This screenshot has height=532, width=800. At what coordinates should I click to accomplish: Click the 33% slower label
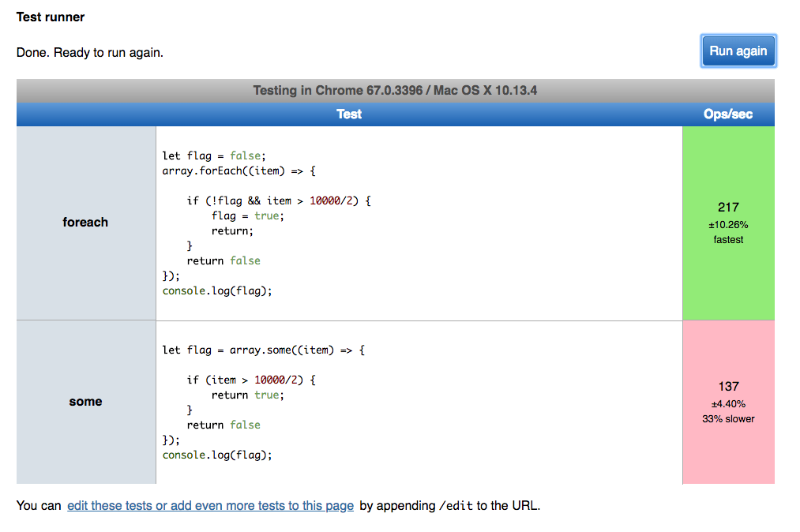point(728,419)
